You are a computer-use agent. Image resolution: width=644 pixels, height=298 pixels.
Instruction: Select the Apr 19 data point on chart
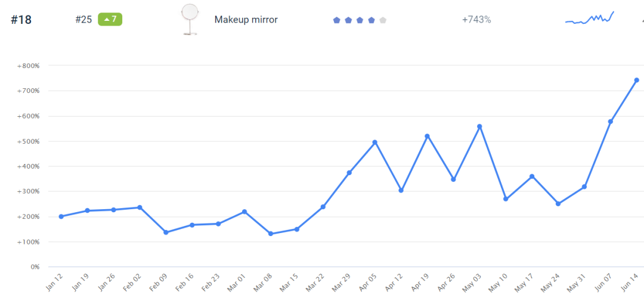(428, 136)
